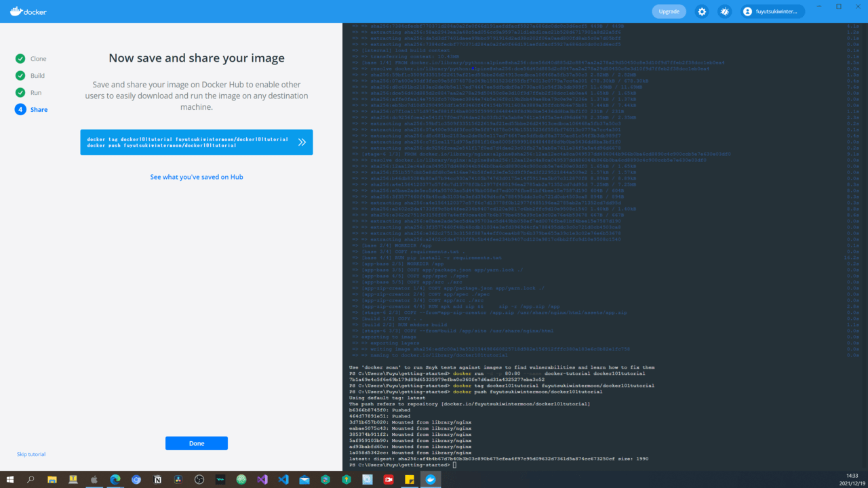Select the Share tutorial step
The width and height of the screenshot is (868, 488).
39,110
